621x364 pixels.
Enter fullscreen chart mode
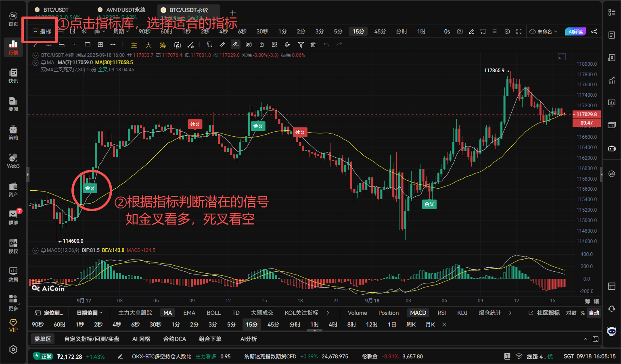[x=519, y=31]
